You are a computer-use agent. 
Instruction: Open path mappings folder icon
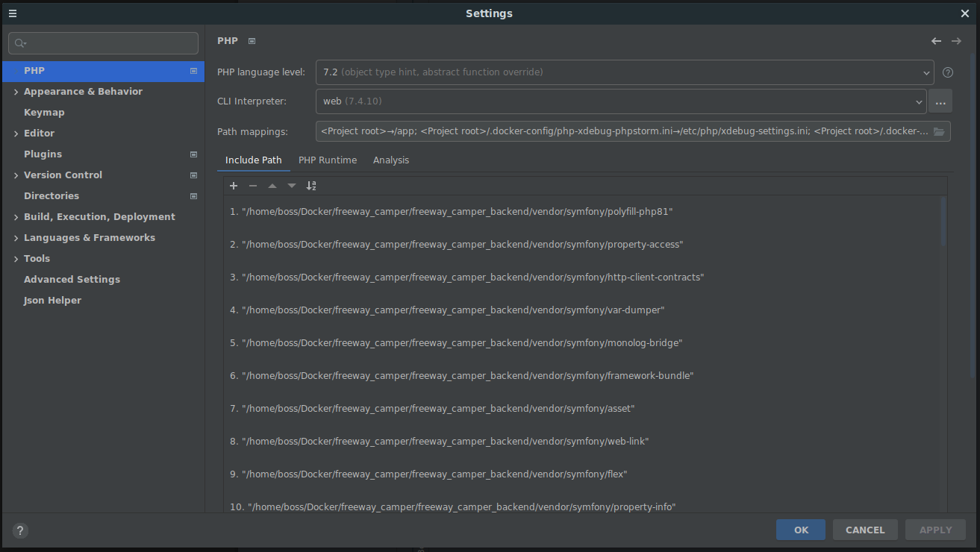[x=939, y=131]
